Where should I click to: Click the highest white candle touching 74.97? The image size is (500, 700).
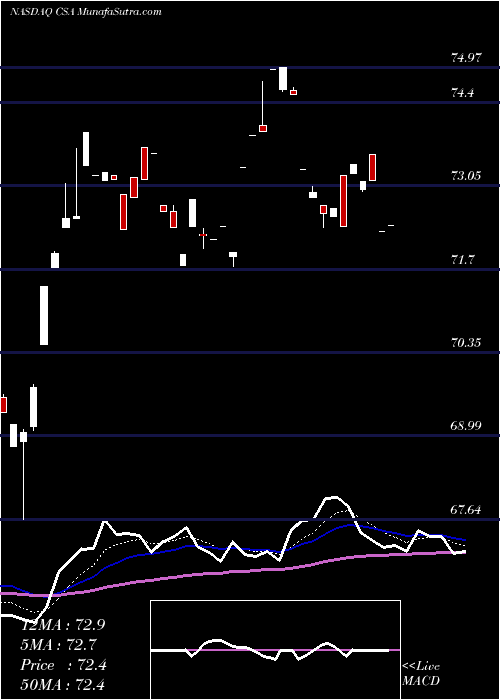(x=283, y=79)
